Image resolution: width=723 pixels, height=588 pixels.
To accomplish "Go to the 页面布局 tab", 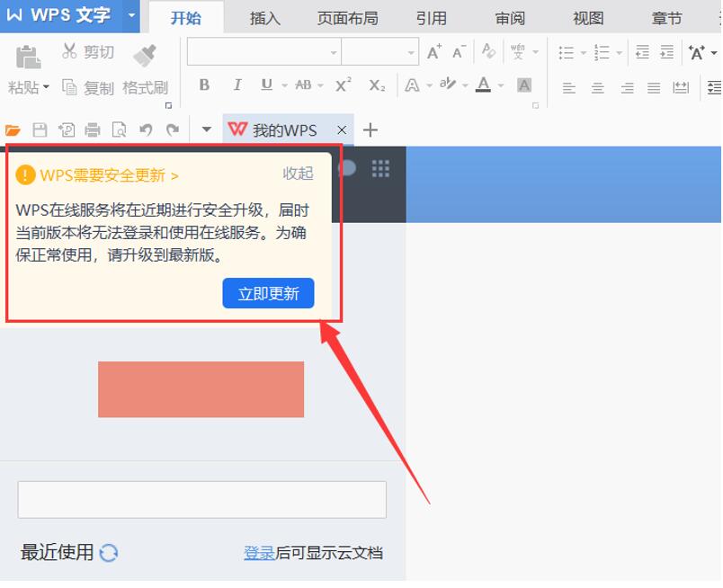I will [348, 18].
